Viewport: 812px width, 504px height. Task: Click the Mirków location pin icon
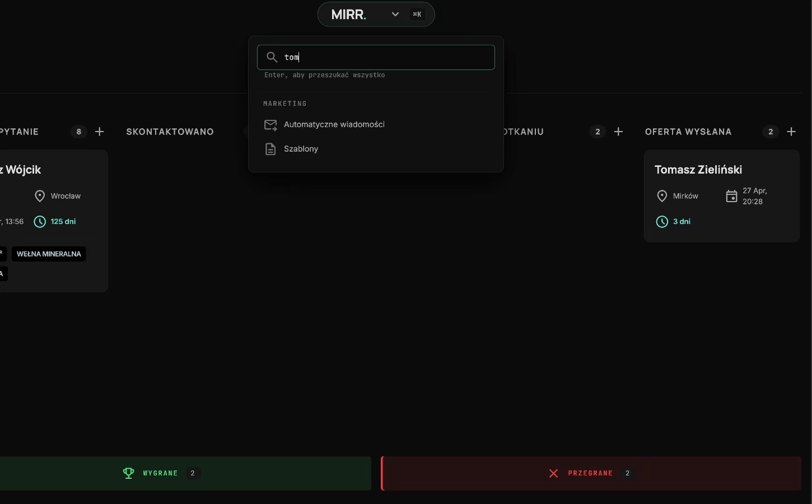(662, 196)
